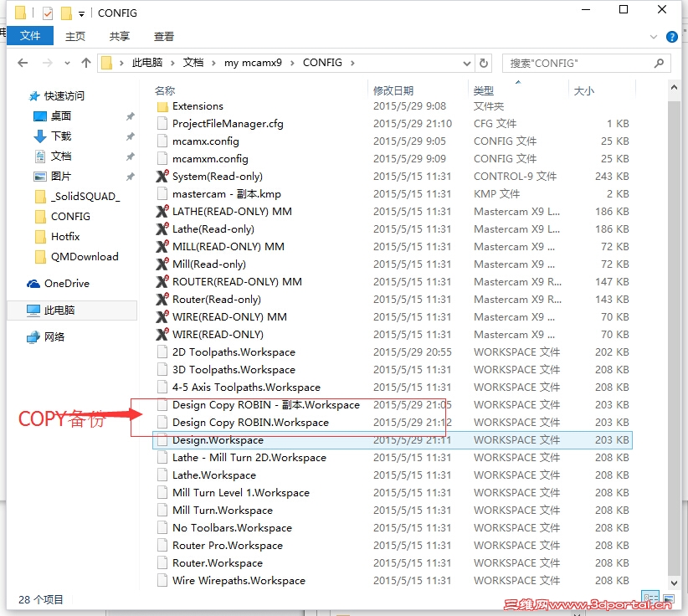This screenshot has height=616, width=688.
Task: Open address bar history dropdown
Action: pos(467,64)
